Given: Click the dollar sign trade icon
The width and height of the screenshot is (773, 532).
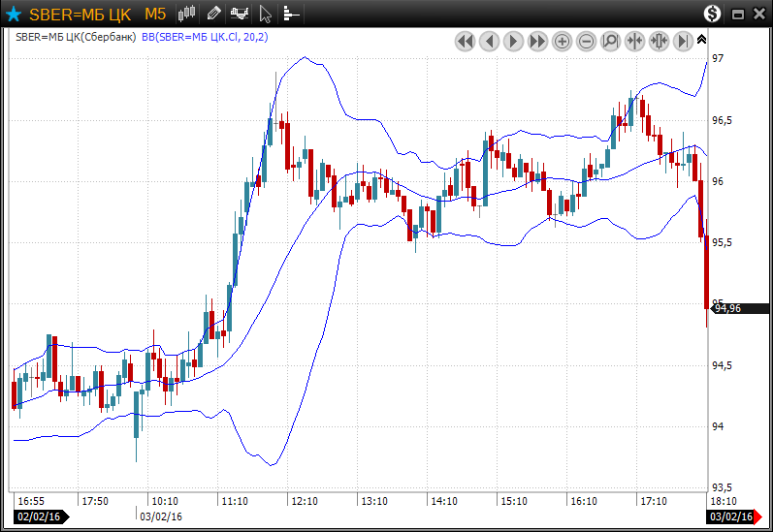Looking at the screenshot, I should [713, 14].
